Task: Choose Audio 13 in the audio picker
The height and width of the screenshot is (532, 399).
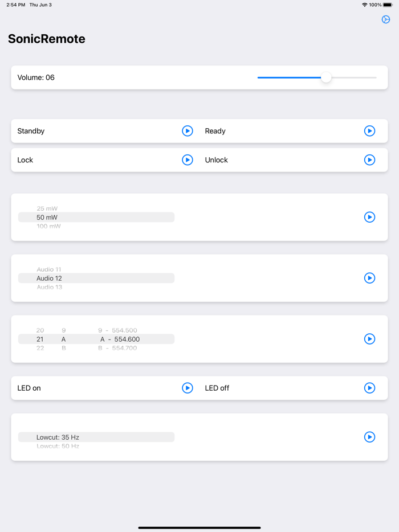Action: tap(50, 288)
